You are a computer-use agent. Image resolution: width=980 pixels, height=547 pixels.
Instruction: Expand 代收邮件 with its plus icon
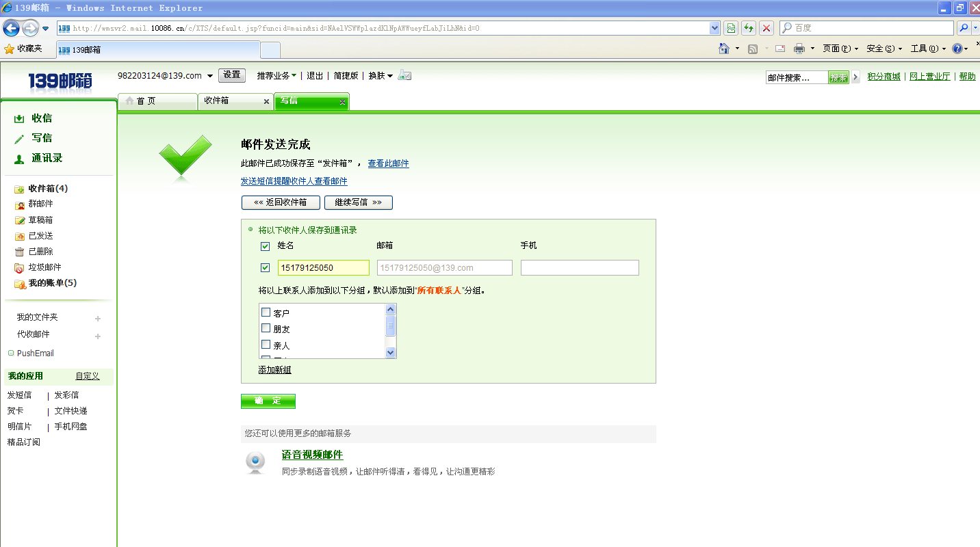pyautogui.click(x=98, y=336)
